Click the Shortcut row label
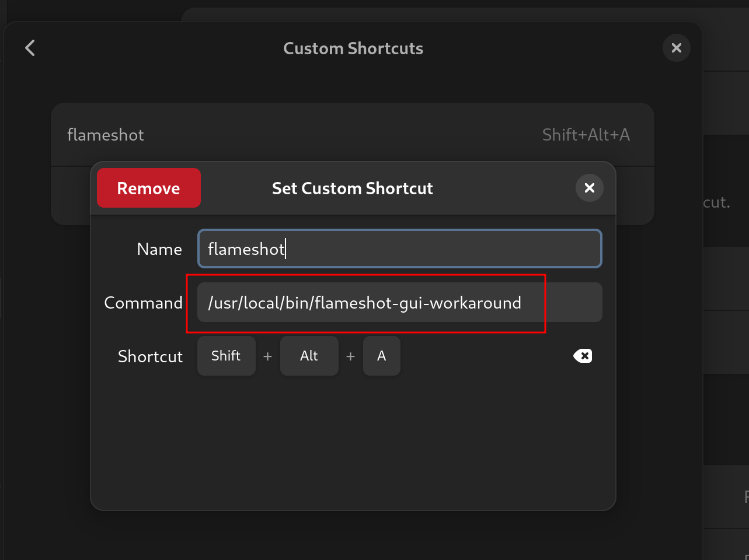749x560 pixels. click(x=150, y=356)
